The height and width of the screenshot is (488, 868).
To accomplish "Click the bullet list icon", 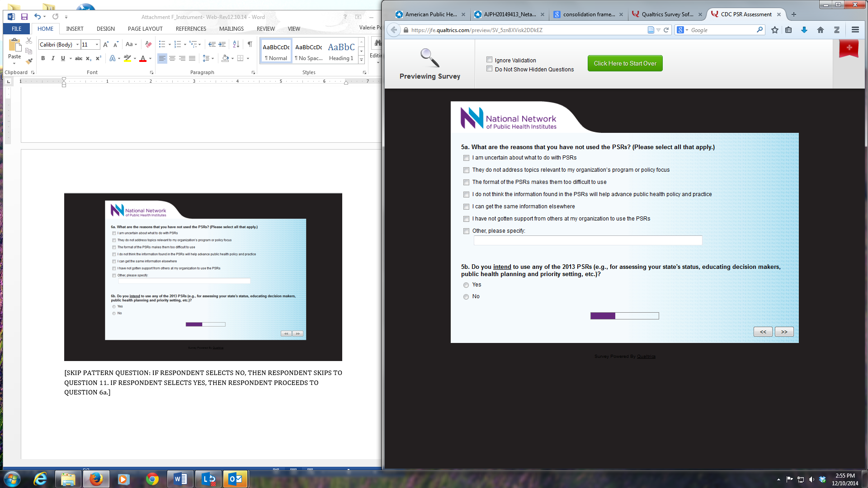I will 162,44.
